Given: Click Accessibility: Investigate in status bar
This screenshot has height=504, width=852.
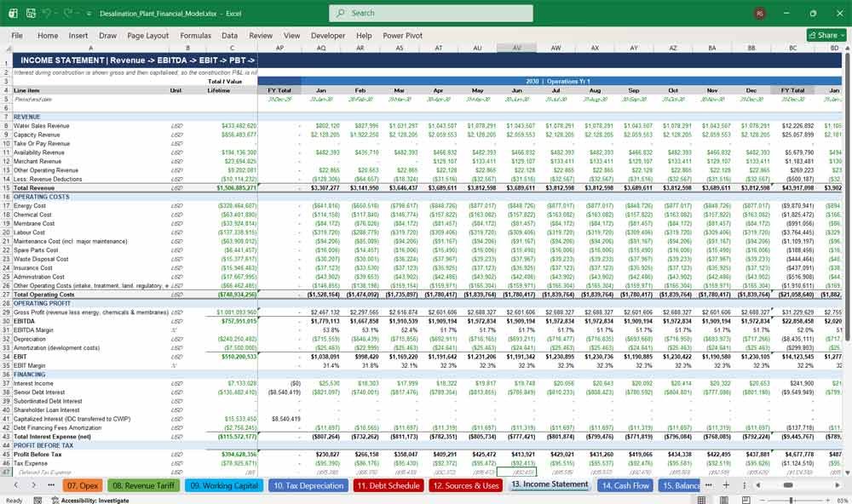Looking at the screenshot, I should (91, 501).
